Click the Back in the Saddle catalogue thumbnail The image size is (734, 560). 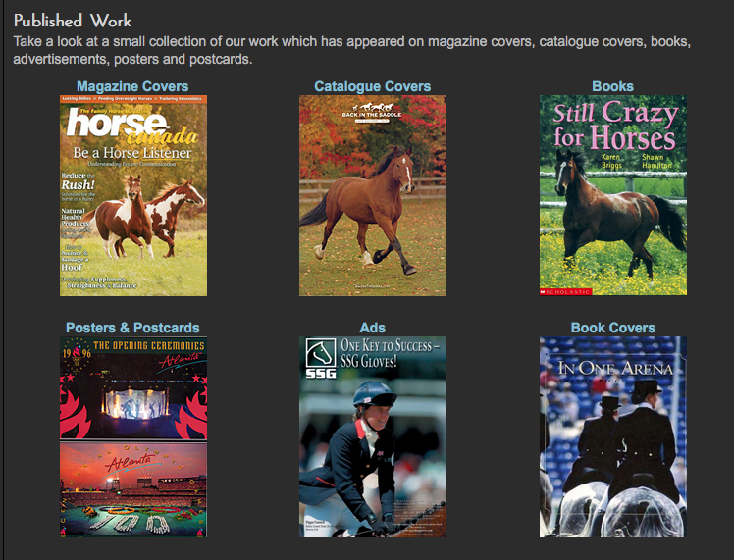pos(373,195)
